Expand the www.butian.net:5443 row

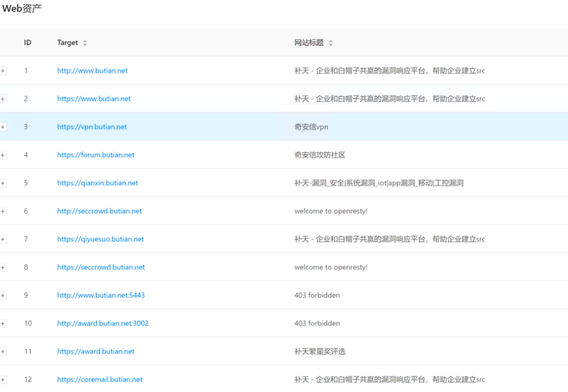(3, 295)
